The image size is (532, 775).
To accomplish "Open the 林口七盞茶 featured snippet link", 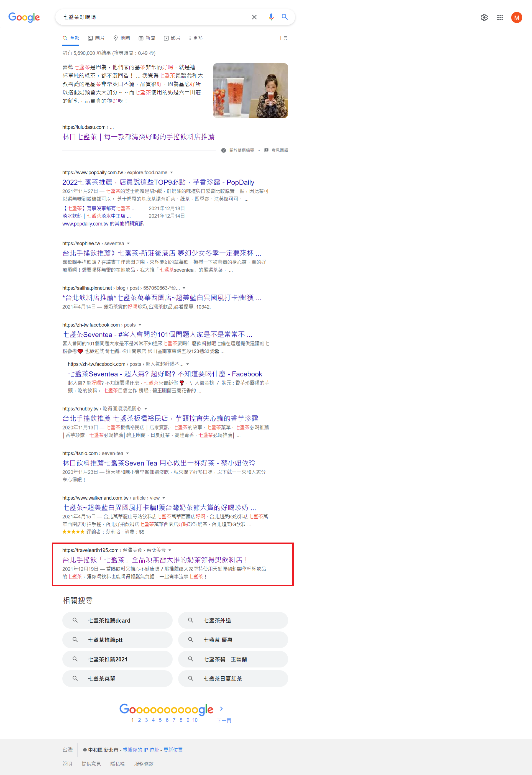I will click(x=139, y=137).
